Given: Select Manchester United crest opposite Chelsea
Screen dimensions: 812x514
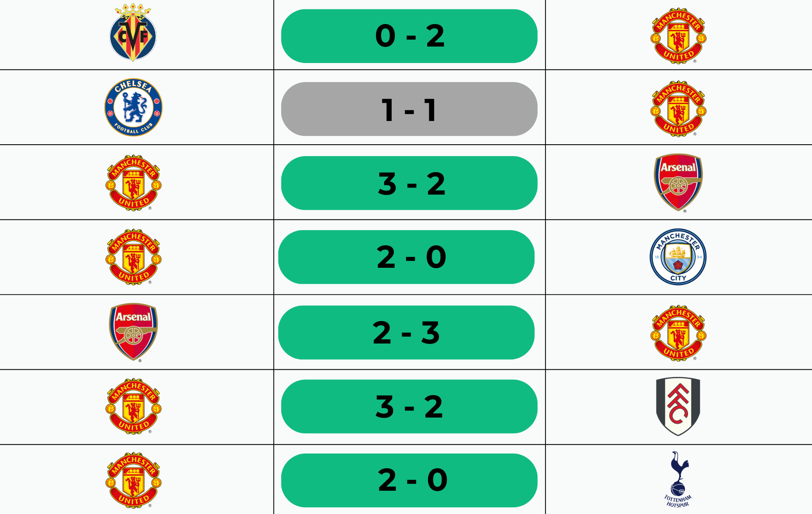Looking at the screenshot, I should click(x=678, y=109).
